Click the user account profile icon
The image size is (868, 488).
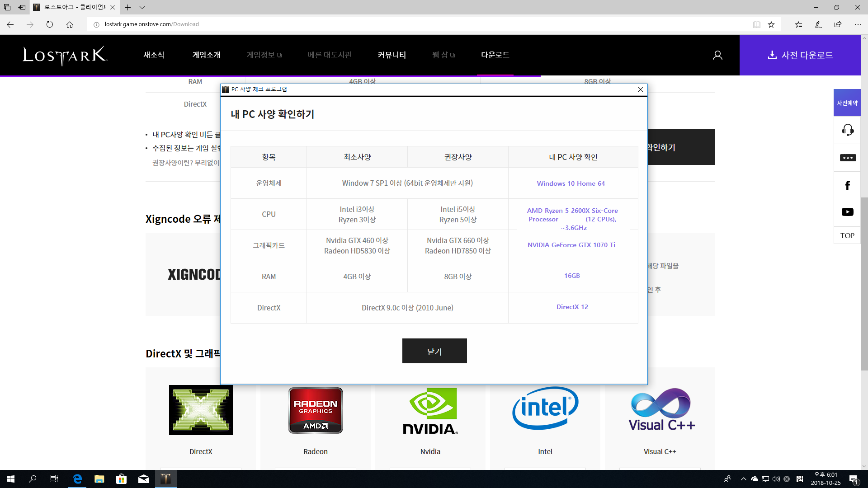point(717,55)
